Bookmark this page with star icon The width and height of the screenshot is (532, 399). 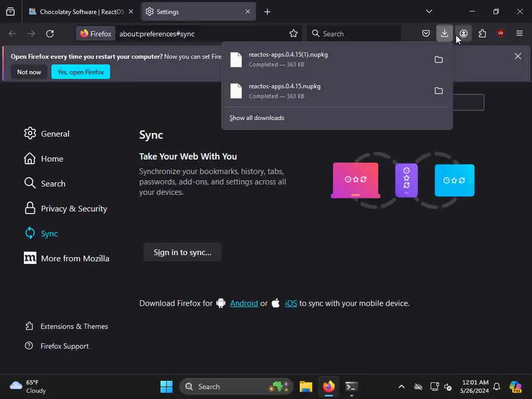(294, 33)
